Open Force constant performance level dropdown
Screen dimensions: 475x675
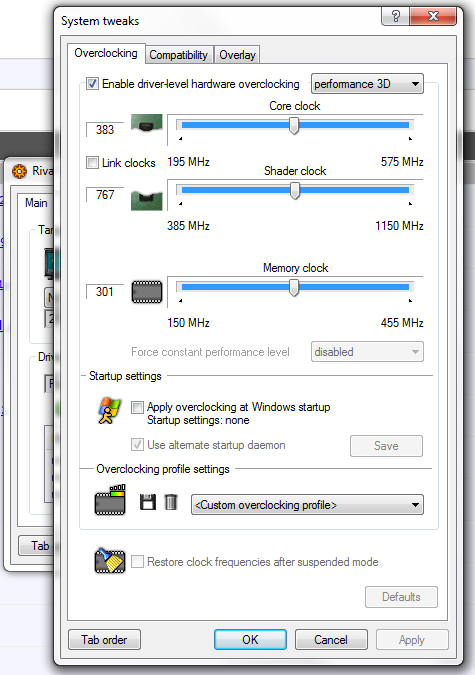point(367,352)
